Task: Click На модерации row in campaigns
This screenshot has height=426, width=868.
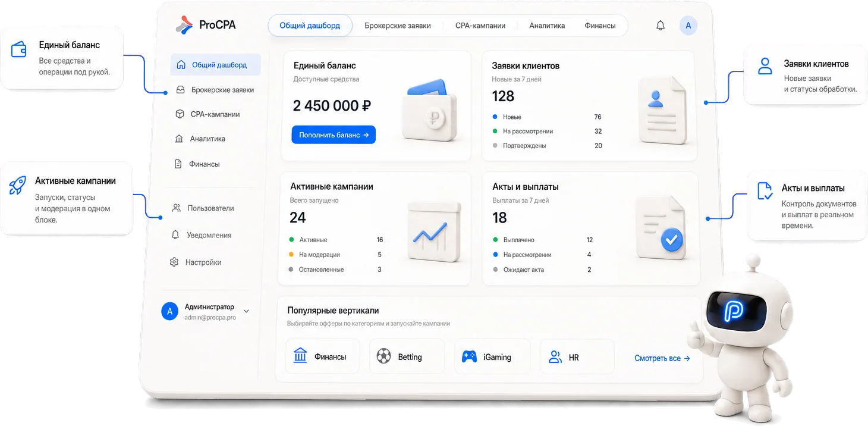Action: coord(336,255)
